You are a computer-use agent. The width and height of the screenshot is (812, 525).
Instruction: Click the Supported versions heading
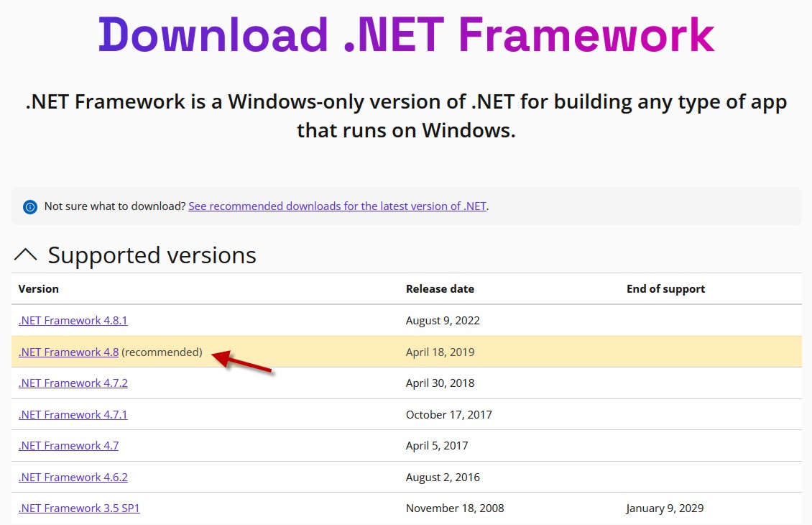[152, 255]
